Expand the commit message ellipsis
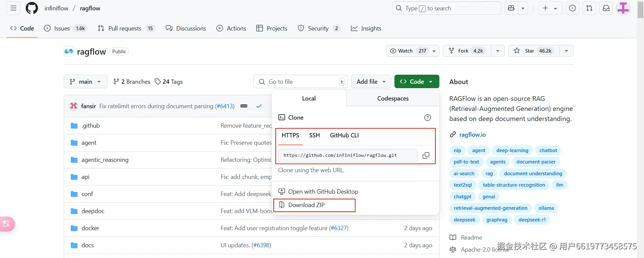This screenshot has height=258, width=644. [x=244, y=106]
